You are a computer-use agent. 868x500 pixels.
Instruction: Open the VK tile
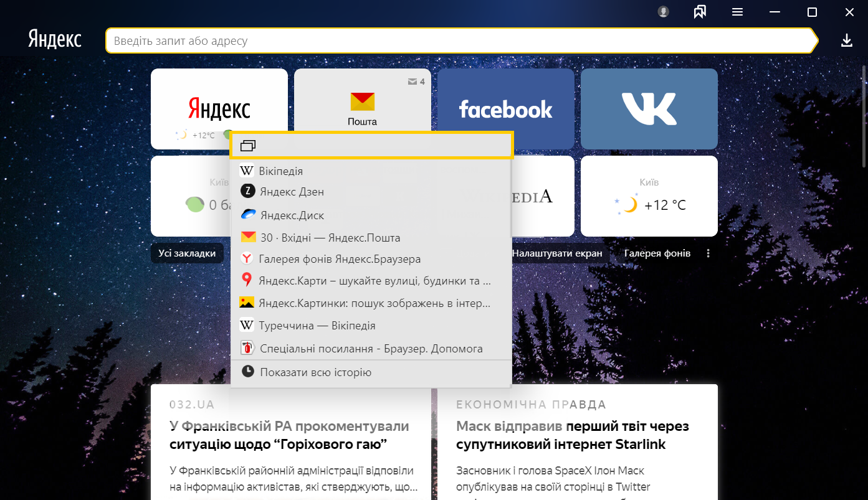[649, 109]
